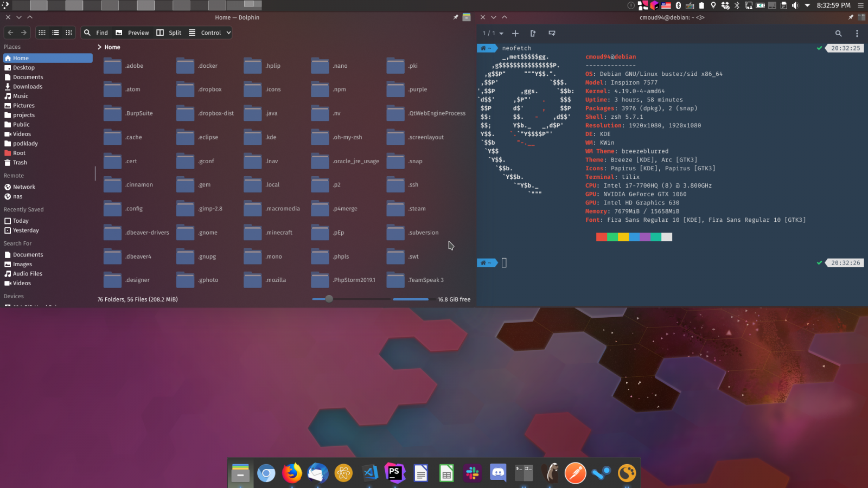Switch Dolphin to compact list view mode
The height and width of the screenshot is (488, 868).
click(55, 33)
